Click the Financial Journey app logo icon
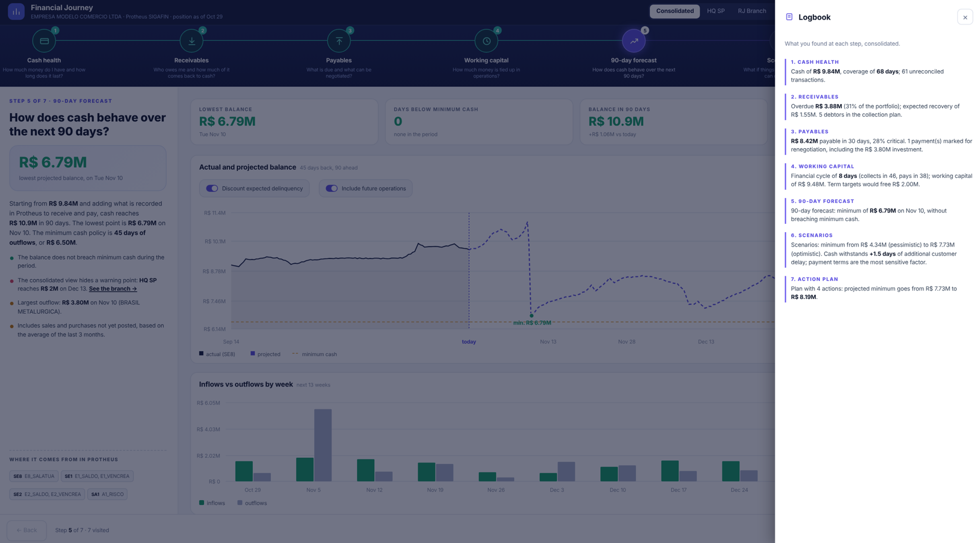The image size is (980, 543). pos(16,11)
